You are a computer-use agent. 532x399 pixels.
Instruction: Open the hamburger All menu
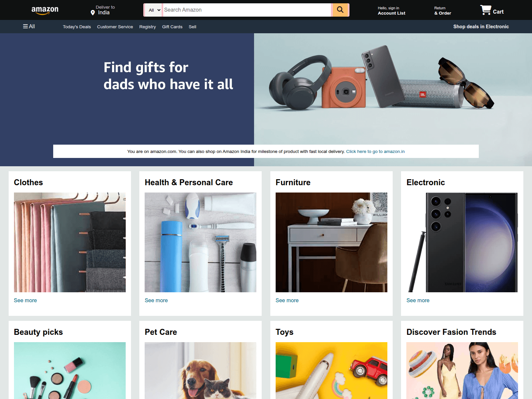[x=29, y=27]
